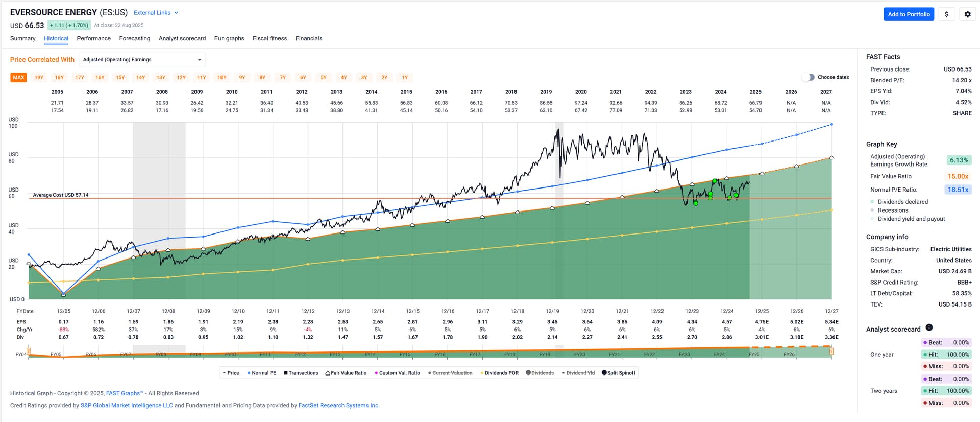Open FactSet Research Systems Inc. link
The height and width of the screenshot is (422, 980).
point(339,405)
